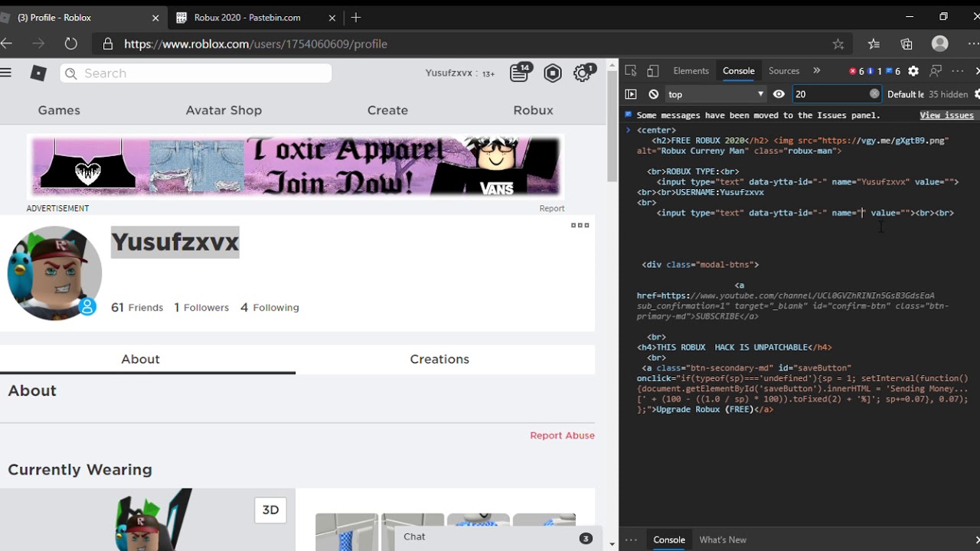
Task: Reload the page with the refresh icon
Action: click(x=71, y=44)
